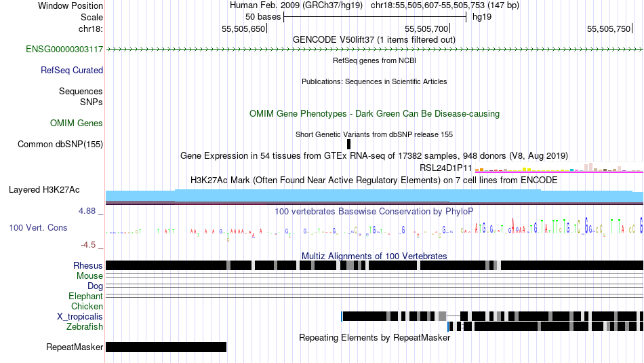
Task: Select the Mouse alignment label
Action: coord(89,276)
